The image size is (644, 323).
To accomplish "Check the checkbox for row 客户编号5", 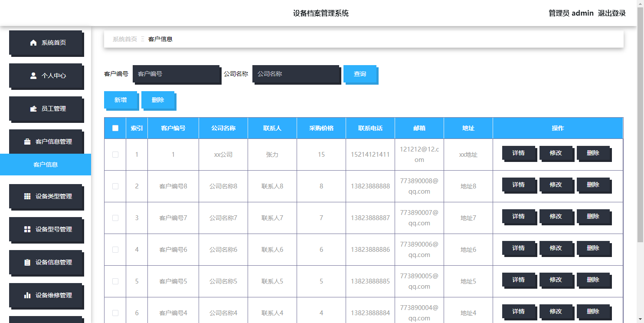I will click(x=115, y=281).
